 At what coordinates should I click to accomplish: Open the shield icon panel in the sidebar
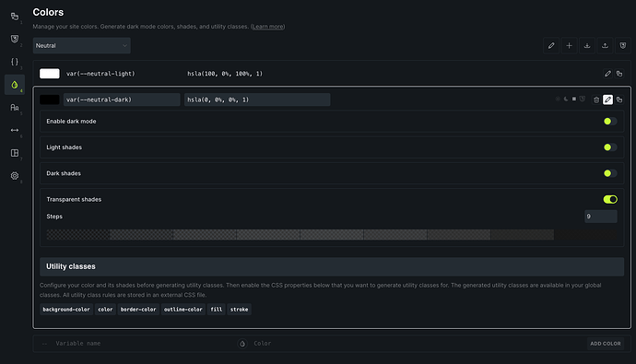tap(15, 39)
